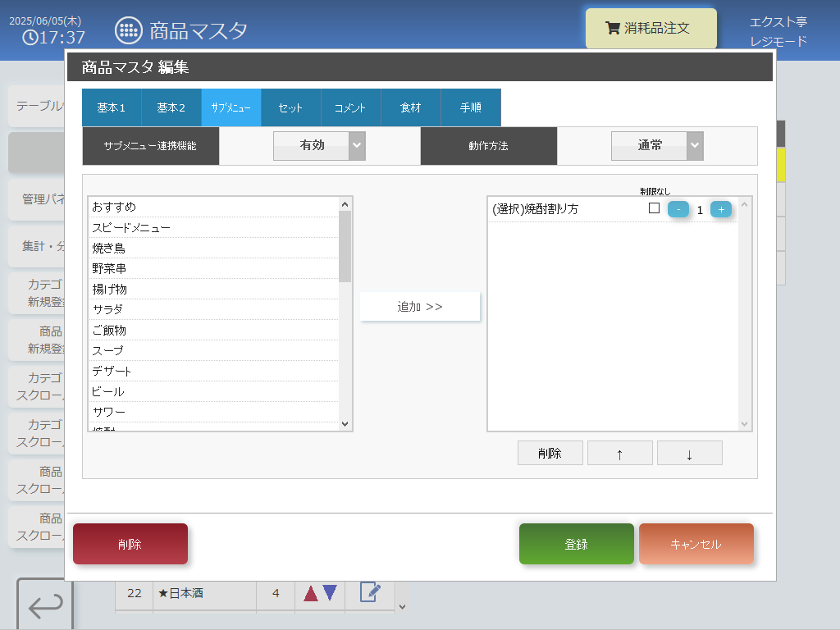
Task: Select スピードメニュー in the list
Action: coord(214,228)
